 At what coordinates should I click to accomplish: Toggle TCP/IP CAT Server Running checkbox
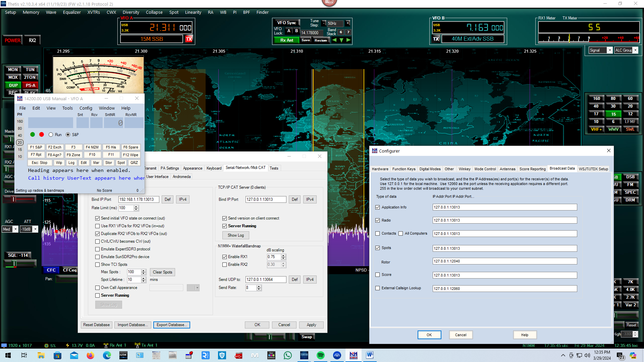click(x=225, y=226)
